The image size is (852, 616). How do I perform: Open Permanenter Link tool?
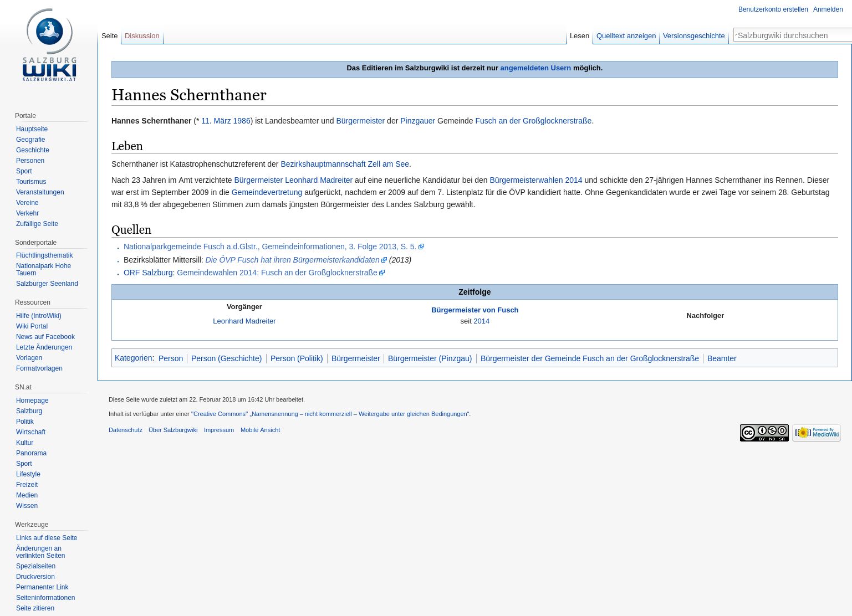pos(42,587)
